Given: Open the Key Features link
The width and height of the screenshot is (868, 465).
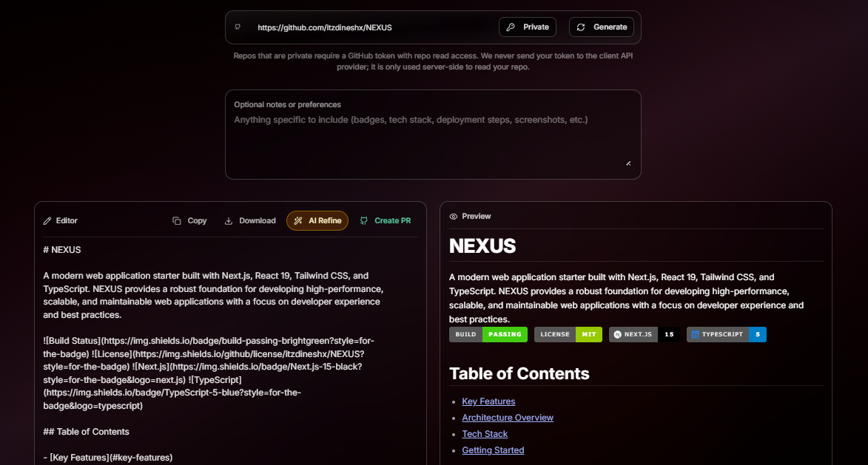Looking at the screenshot, I should click(488, 401).
